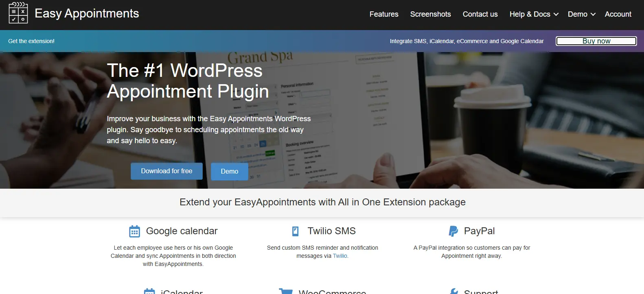Follow the Twilio hyperlink

(x=340, y=256)
